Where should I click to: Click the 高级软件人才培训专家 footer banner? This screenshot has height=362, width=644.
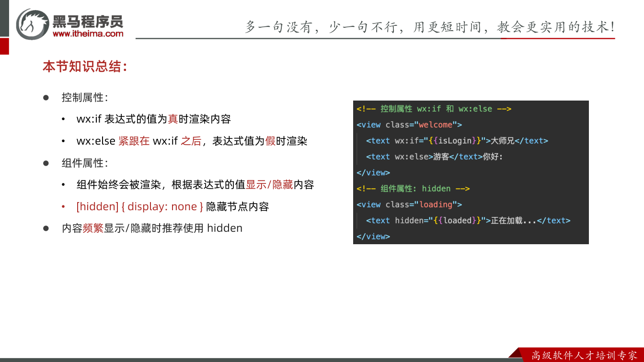[x=585, y=355]
